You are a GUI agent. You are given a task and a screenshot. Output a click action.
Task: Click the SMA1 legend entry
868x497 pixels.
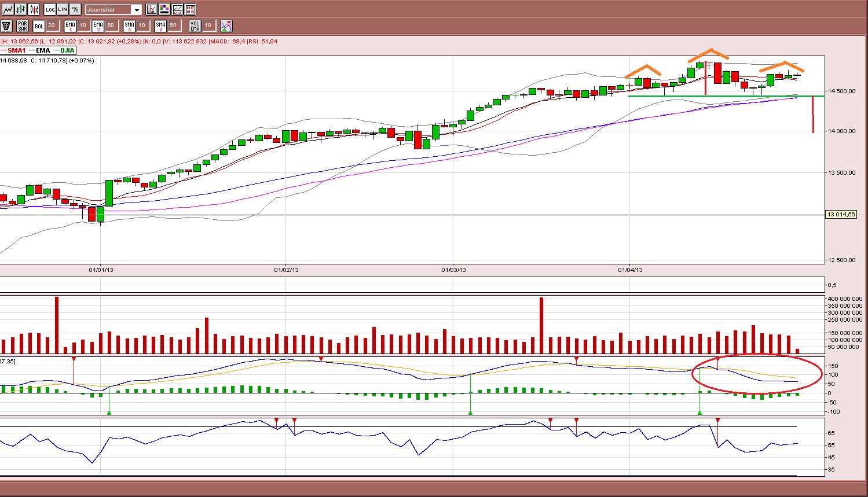click(x=13, y=51)
